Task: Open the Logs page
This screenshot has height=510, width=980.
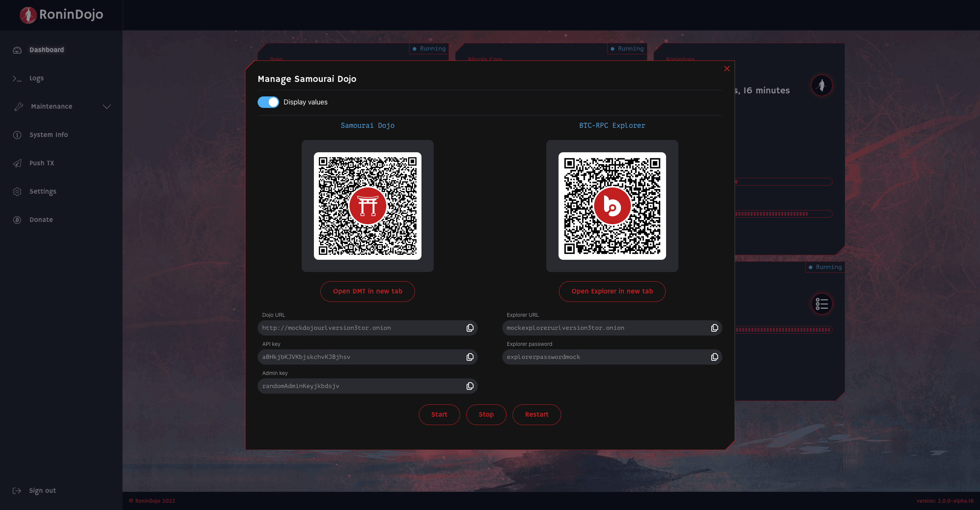Action: tap(36, 78)
